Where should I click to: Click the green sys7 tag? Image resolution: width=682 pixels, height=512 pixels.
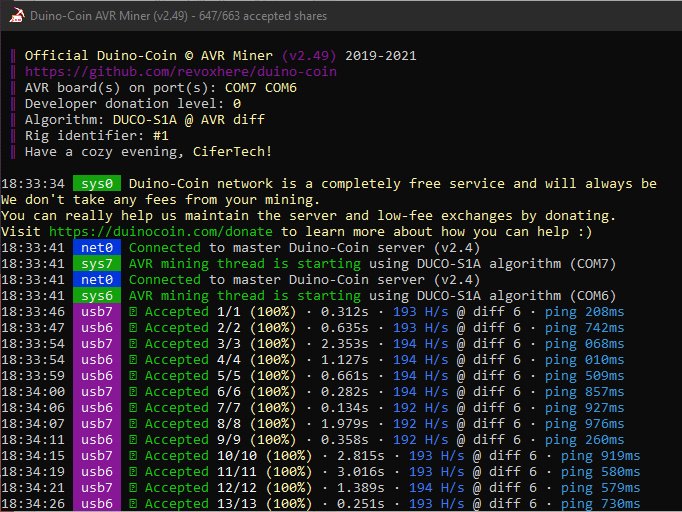point(97,264)
